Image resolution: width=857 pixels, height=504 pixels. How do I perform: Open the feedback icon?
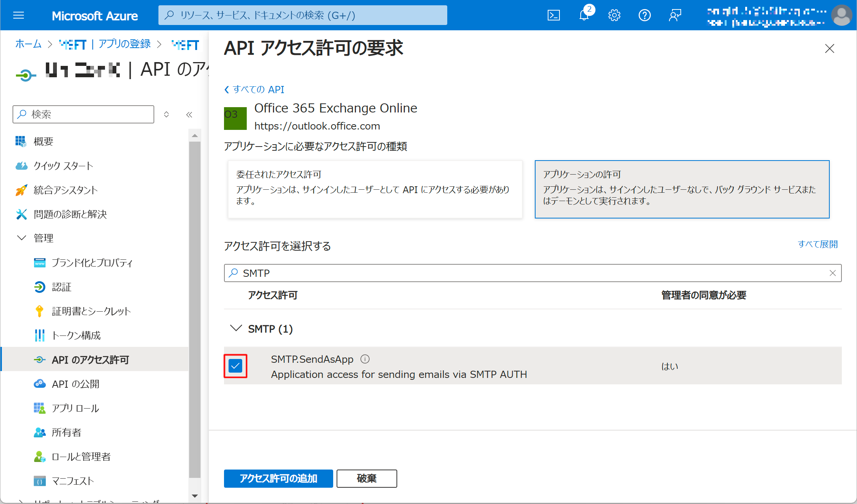click(x=675, y=15)
